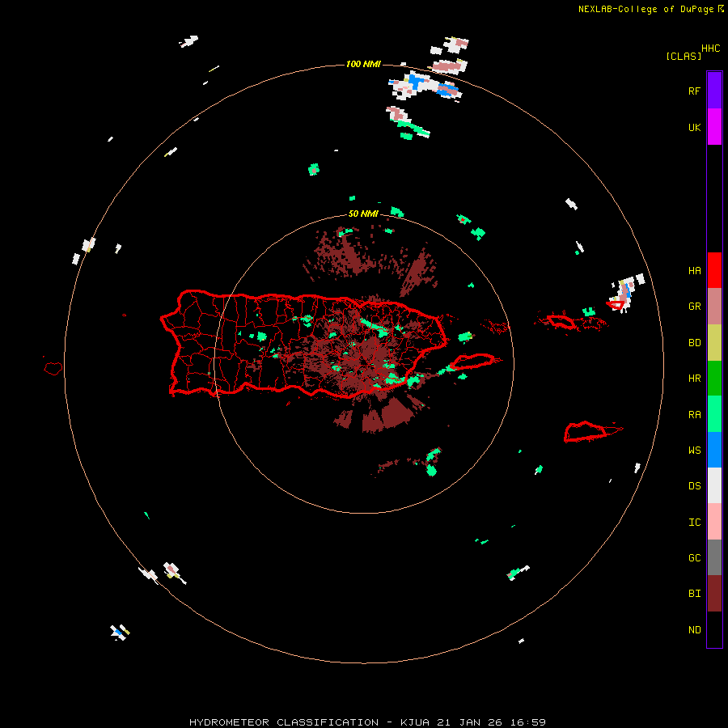Screen dimensions: 728x728
Task: Click the HR dark green legend swatch
Action: pyautogui.click(x=714, y=379)
